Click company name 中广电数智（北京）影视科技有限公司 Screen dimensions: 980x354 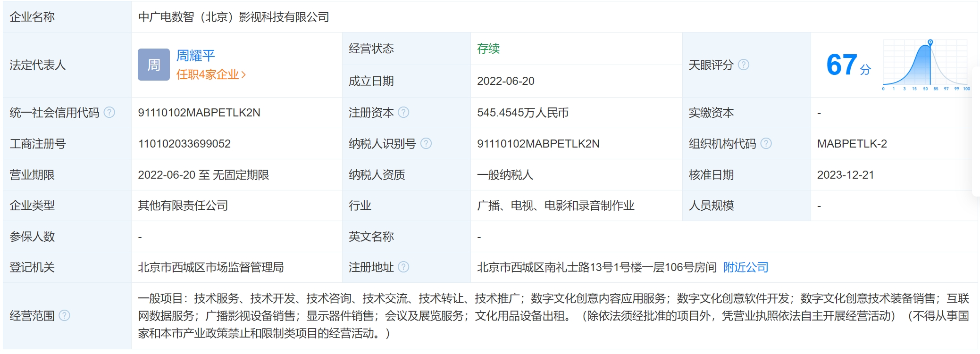pos(234,17)
